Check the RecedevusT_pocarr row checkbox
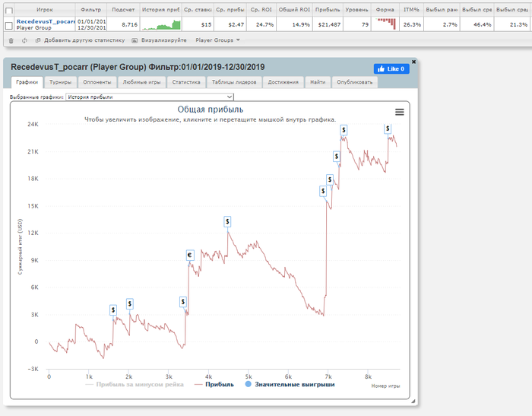The height and width of the screenshot is (416, 532). coord(9,25)
